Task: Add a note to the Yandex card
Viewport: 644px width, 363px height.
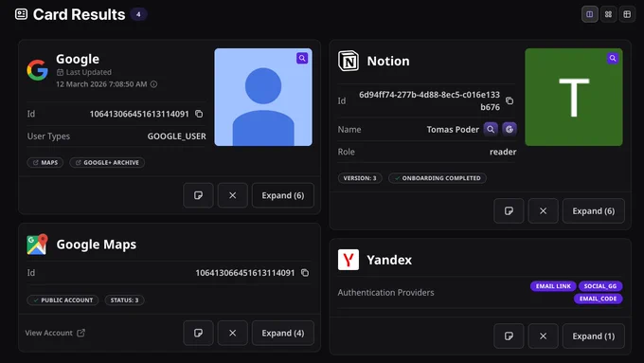Action: click(509, 336)
